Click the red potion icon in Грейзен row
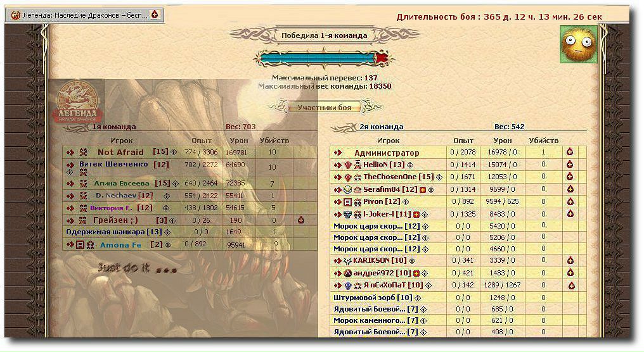 coord(301,220)
